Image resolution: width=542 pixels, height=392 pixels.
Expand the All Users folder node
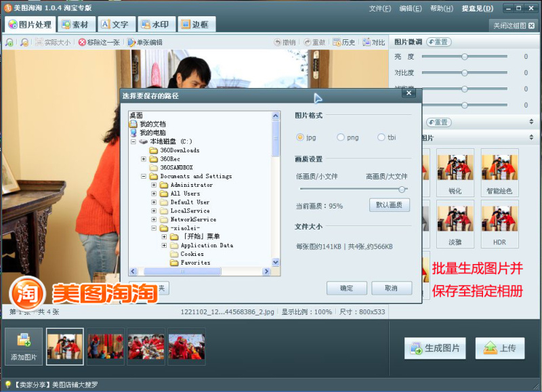point(154,194)
